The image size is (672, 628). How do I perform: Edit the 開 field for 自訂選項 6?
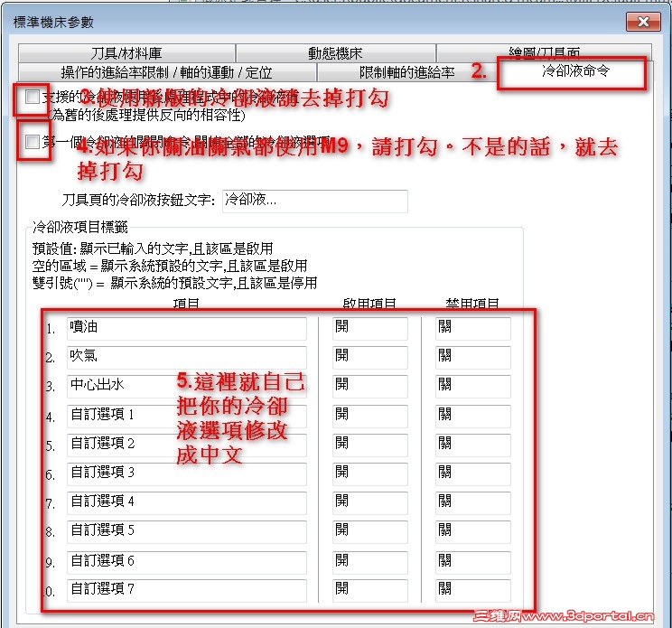(x=369, y=562)
